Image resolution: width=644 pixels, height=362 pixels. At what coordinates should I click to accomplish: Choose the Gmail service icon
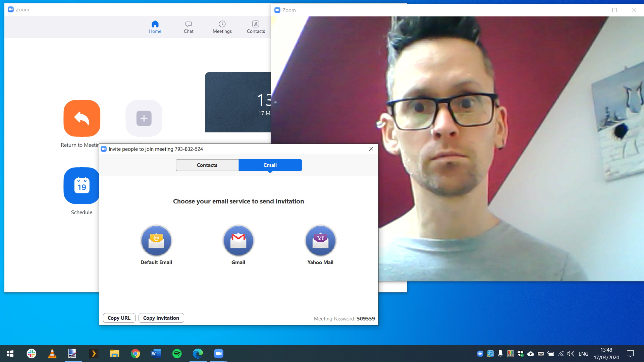point(238,240)
